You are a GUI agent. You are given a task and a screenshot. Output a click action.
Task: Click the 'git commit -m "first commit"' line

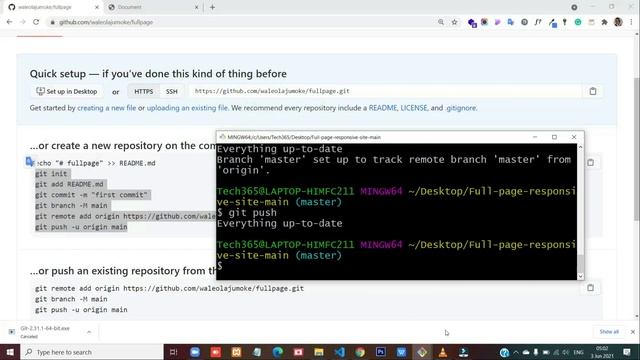pyautogui.click(x=91, y=195)
